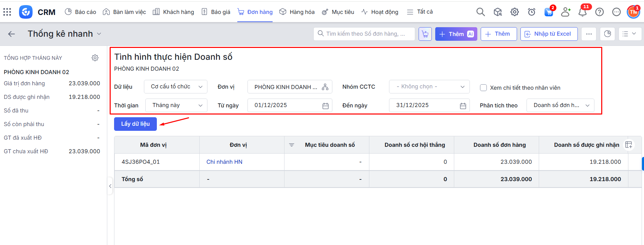The height and width of the screenshot is (245, 644).
Task: Click the Nhập từ Excel button
Action: (x=549, y=34)
